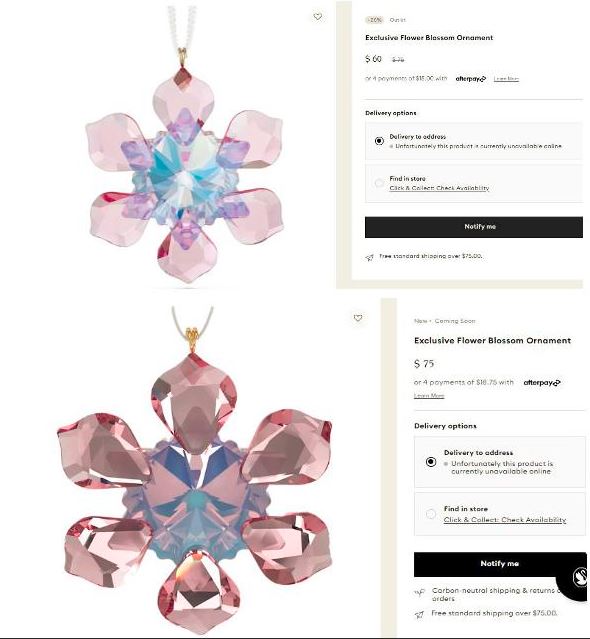Viewport: 590px width, 639px height.
Task: Click the wishlist heart icon on top product
Action: 318,17
